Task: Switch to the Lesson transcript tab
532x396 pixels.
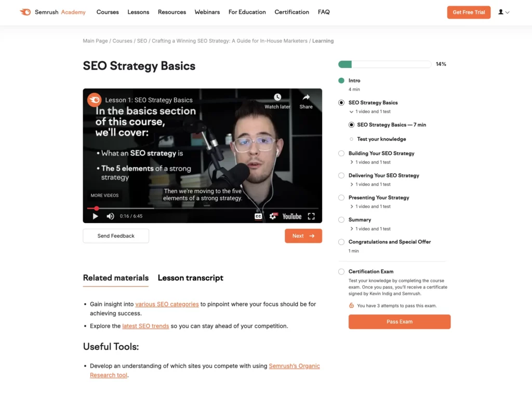Action: point(190,278)
